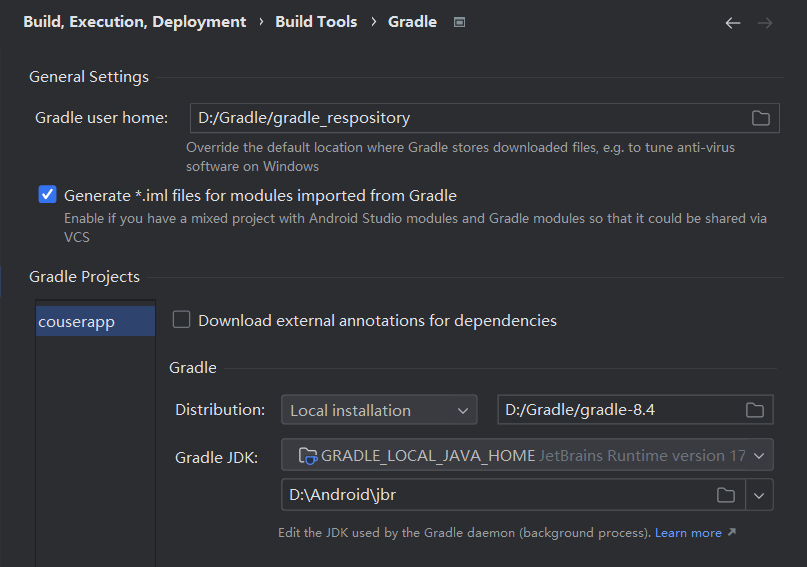Go to Build, Execution, Deployment breadcrumb
The height and width of the screenshot is (567, 807).
(x=135, y=22)
